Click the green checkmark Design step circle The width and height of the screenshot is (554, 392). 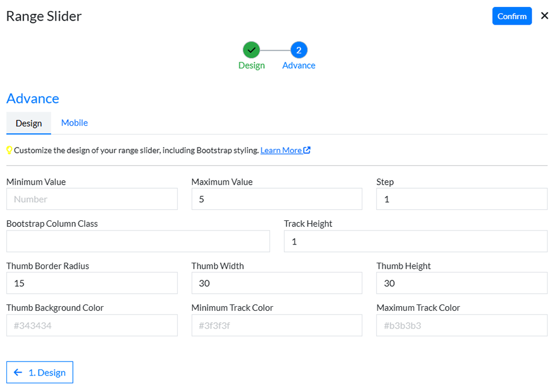click(x=251, y=50)
